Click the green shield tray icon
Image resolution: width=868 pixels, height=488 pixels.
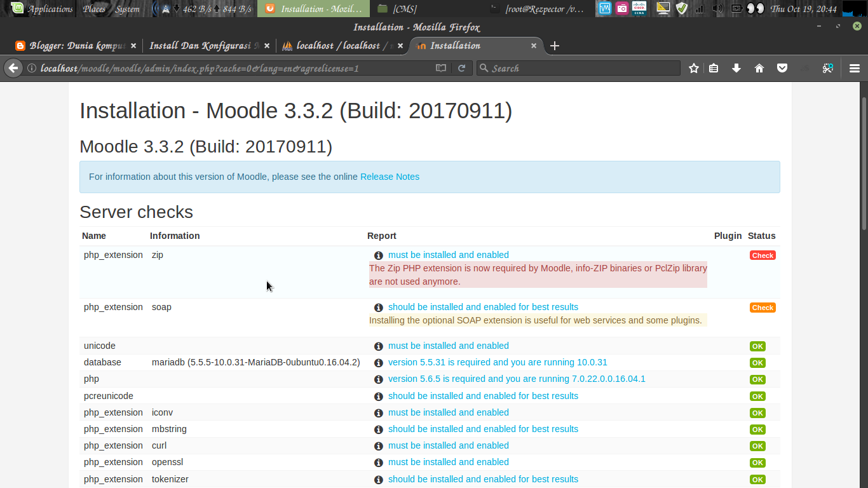[x=682, y=8]
